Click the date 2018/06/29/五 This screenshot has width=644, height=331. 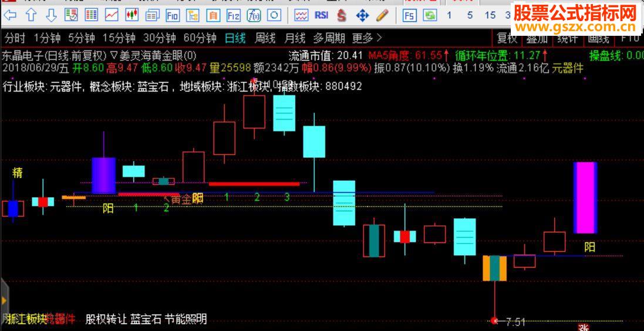point(36,67)
